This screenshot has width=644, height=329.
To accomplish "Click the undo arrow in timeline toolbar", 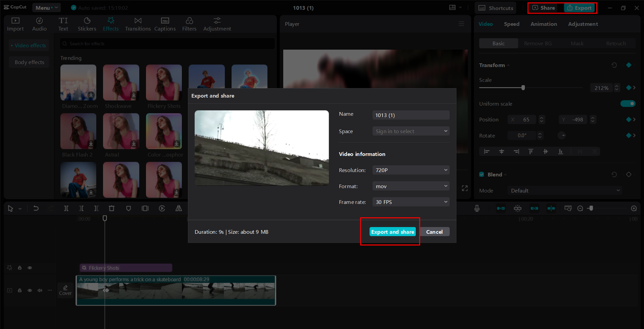I will pos(36,208).
